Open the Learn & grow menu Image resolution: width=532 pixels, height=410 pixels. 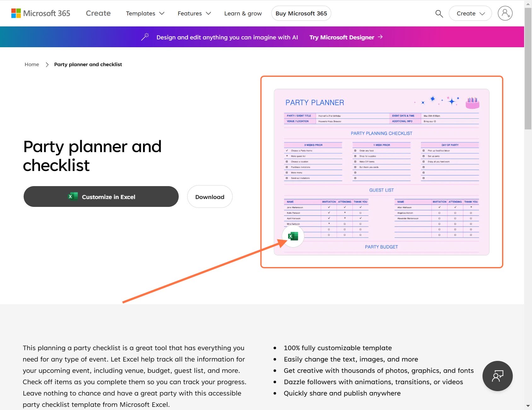[x=243, y=13]
